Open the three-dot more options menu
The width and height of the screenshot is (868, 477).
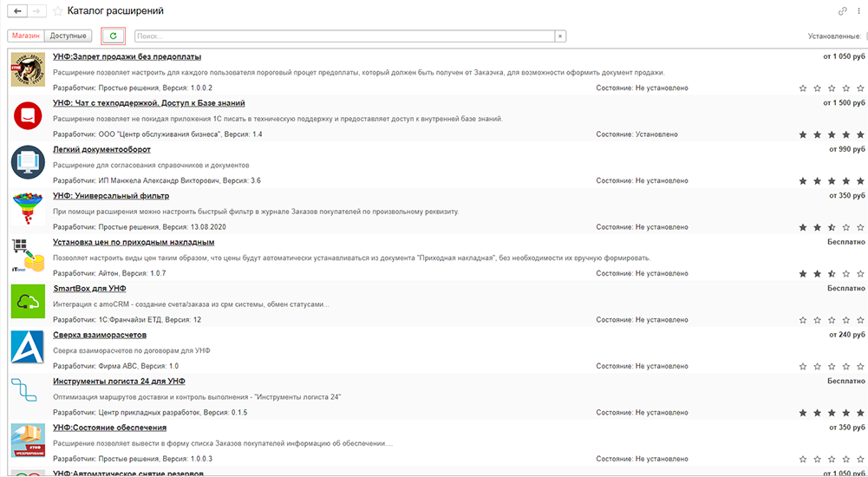click(858, 11)
